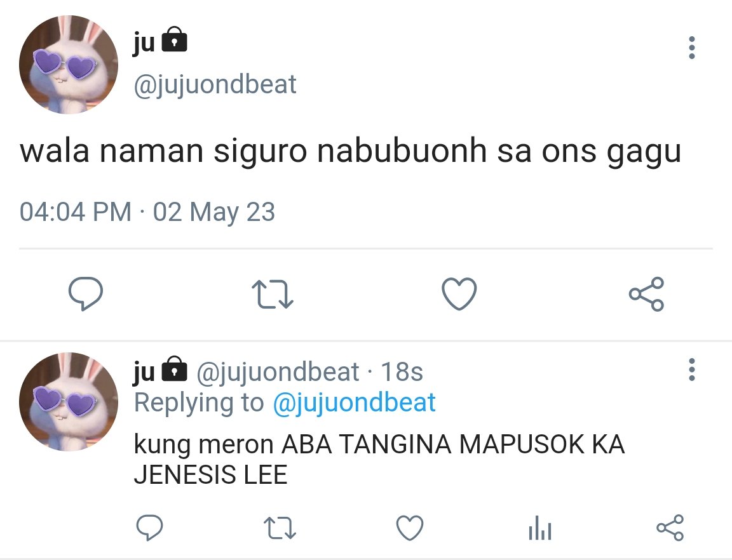The width and height of the screenshot is (732, 560).
Task: Like the JENESIS LEE reply
Action: click(410, 528)
